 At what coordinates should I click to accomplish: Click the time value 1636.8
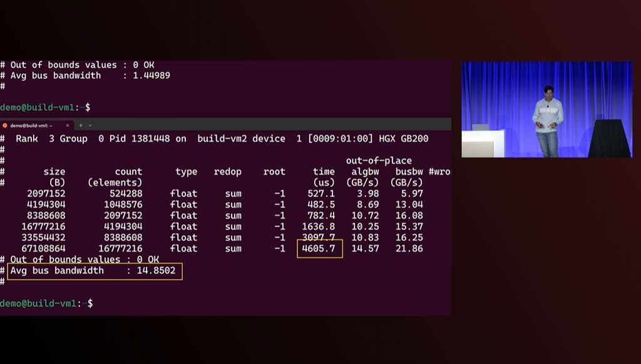tap(319, 226)
